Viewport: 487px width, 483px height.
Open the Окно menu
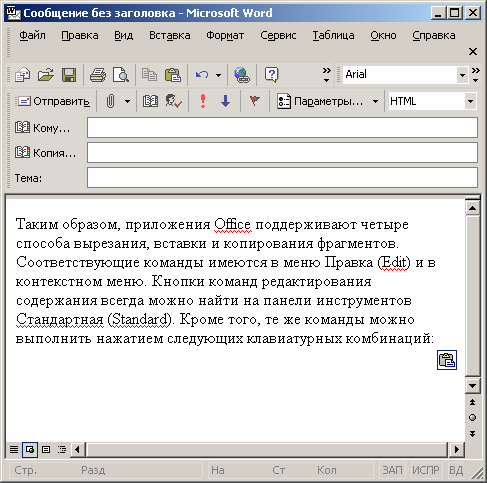click(383, 35)
